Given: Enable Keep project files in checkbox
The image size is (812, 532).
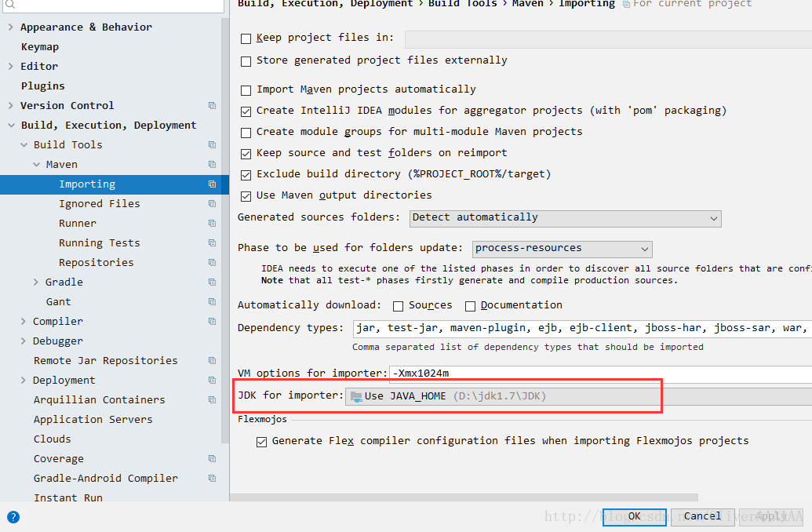Looking at the screenshot, I should click(246, 39).
